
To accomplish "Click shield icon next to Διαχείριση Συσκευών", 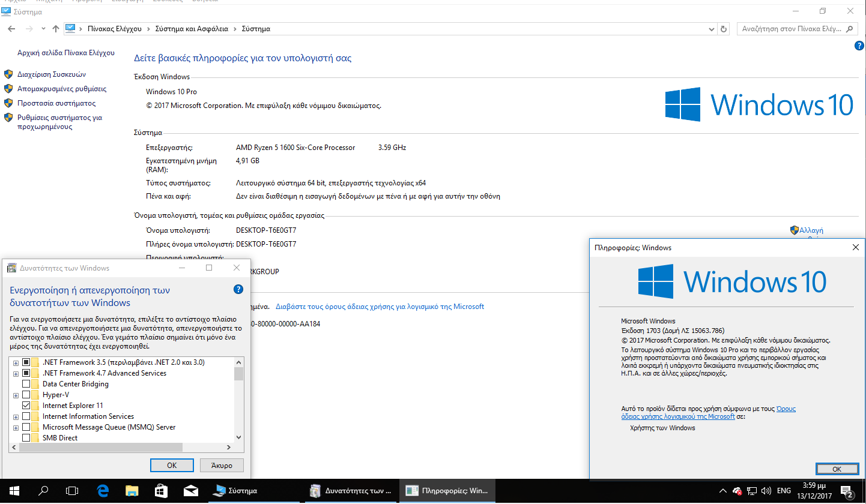I will point(8,74).
